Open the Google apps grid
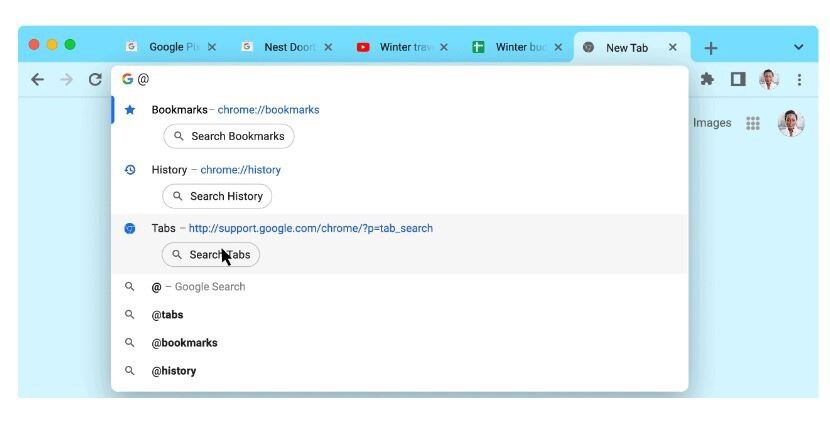The height and width of the screenshot is (423, 830). pyautogui.click(x=753, y=123)
